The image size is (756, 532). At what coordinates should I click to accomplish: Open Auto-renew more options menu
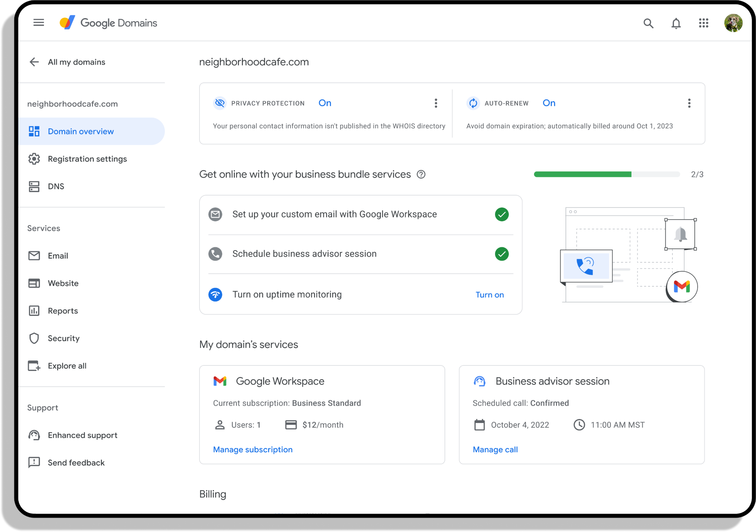click(689, 103)
